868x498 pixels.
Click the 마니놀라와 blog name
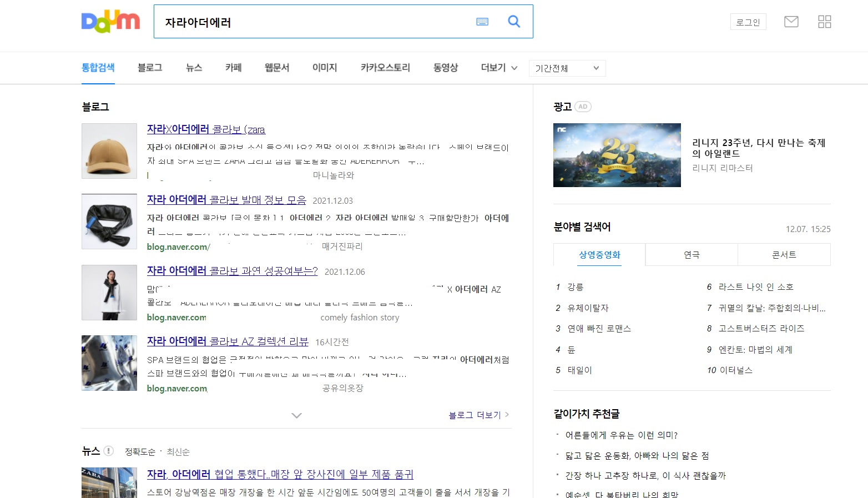click(334, 175)
